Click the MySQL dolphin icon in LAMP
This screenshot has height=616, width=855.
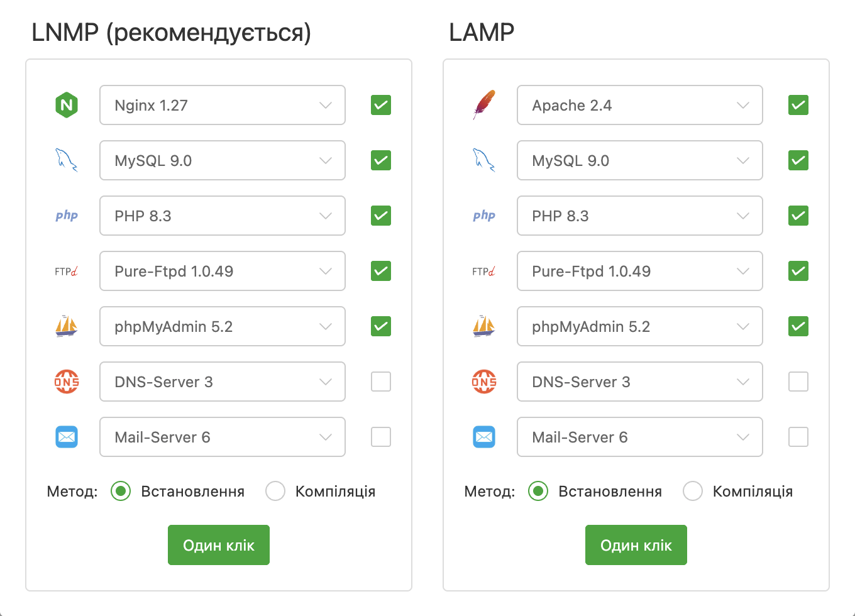click(484, 160)
